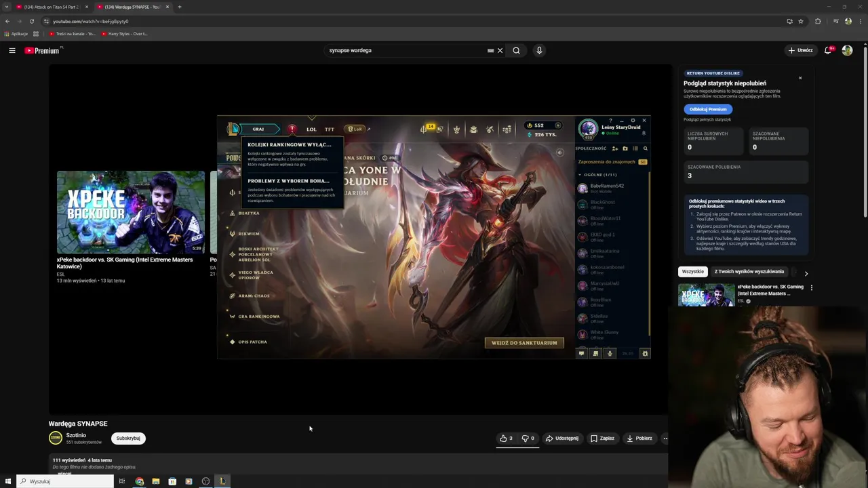Open the Task View taskbar button
Viewport: 868px width, 488px height.
pos(121,481)
